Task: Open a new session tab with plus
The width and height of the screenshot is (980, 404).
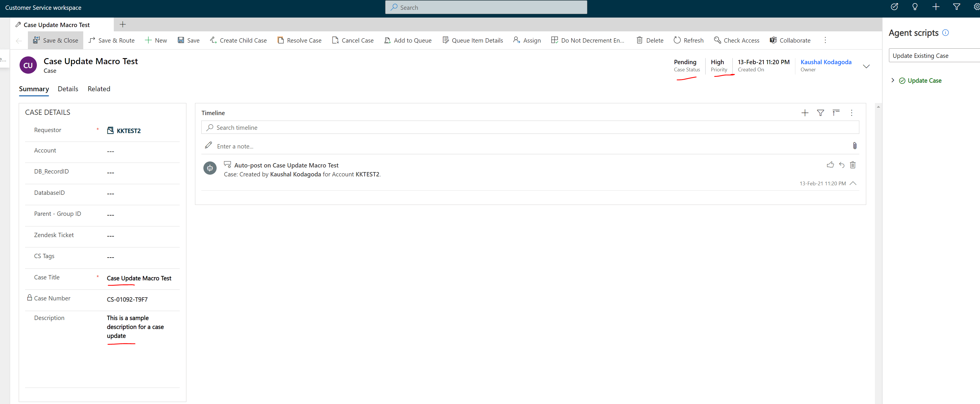Action: [122, 25]
